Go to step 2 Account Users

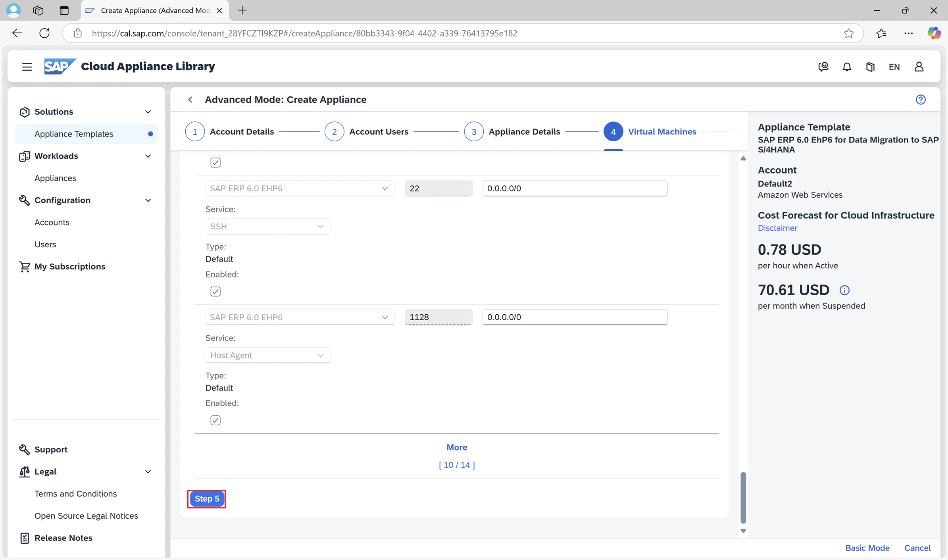tap(367, 132)
